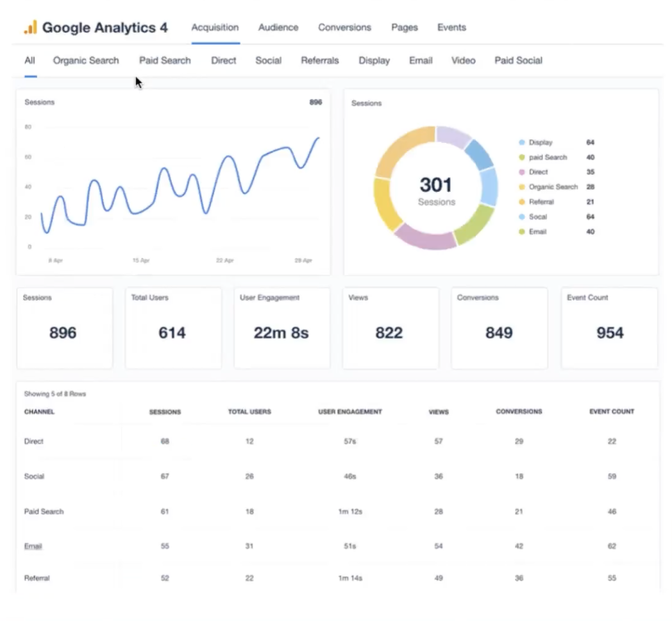
Task: Click the Email legend color dot
Action: (x=521, y=232)
